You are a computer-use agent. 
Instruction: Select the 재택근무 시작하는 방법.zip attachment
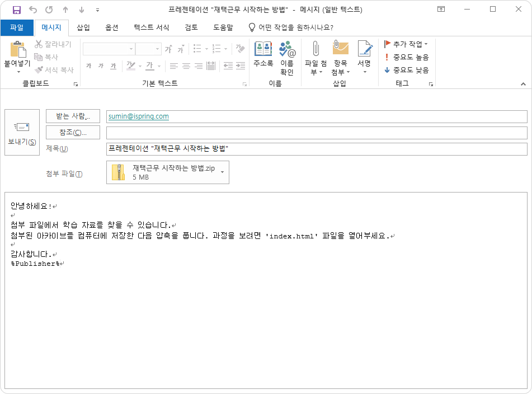coord(168,172)
